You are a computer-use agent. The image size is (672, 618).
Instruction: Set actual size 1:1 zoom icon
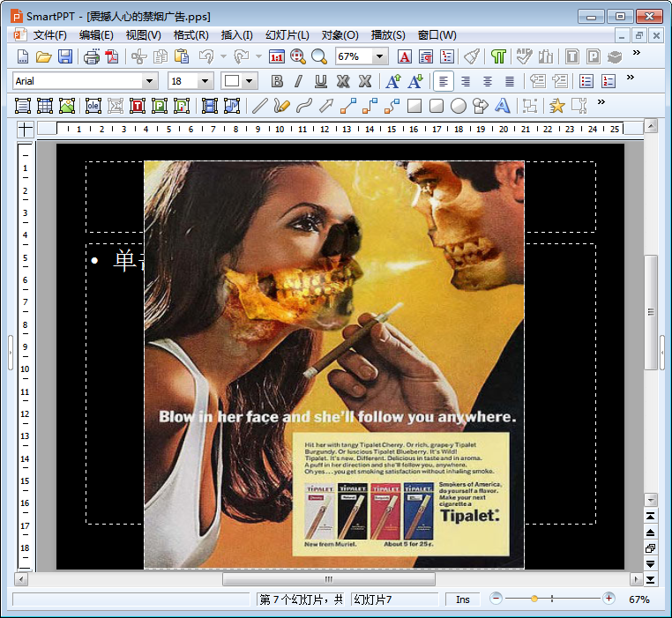pyautogui.click(x=277, y=56)
